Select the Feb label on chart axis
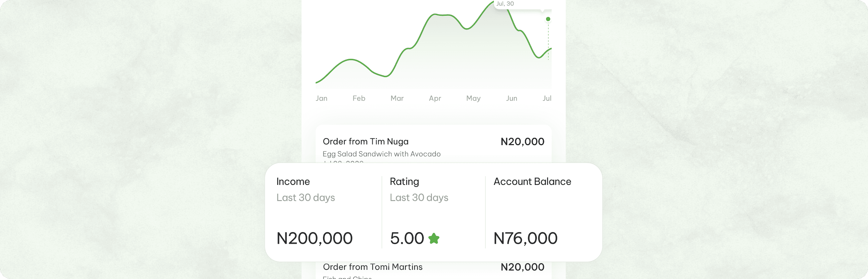868x279 pixels. (x=359, y=98)
